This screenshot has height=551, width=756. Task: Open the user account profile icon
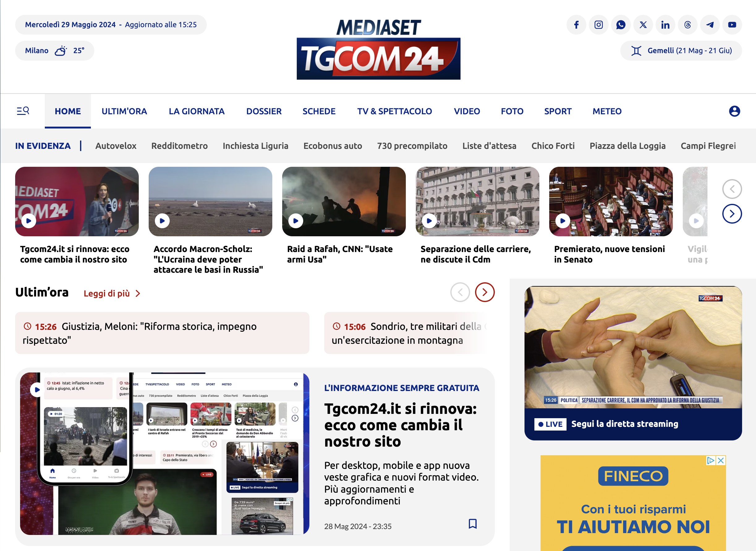734,111
